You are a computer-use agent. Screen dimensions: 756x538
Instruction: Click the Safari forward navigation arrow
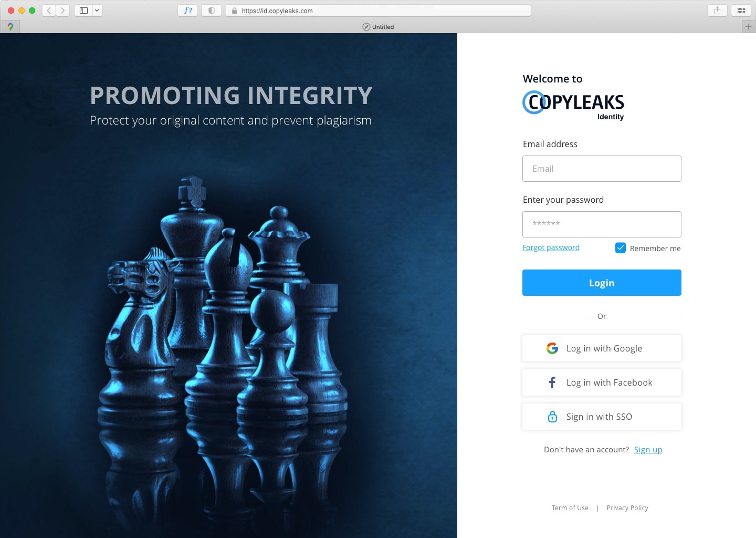[63, 11]
